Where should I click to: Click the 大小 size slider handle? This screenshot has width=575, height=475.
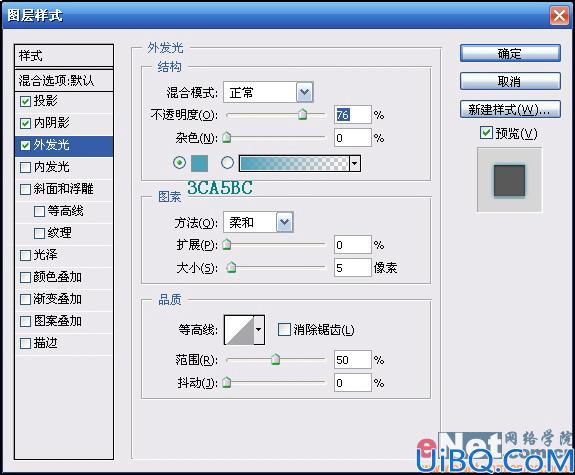tap(231, 267)
